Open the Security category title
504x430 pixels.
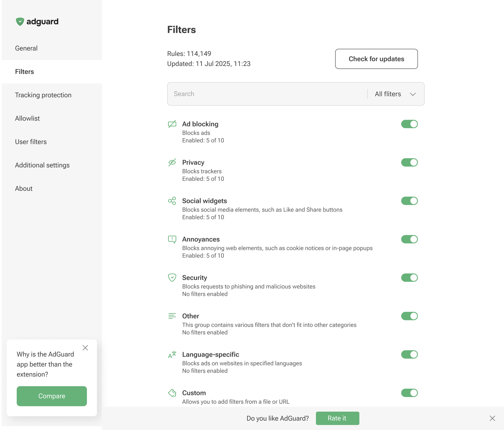tap(195, 278)
